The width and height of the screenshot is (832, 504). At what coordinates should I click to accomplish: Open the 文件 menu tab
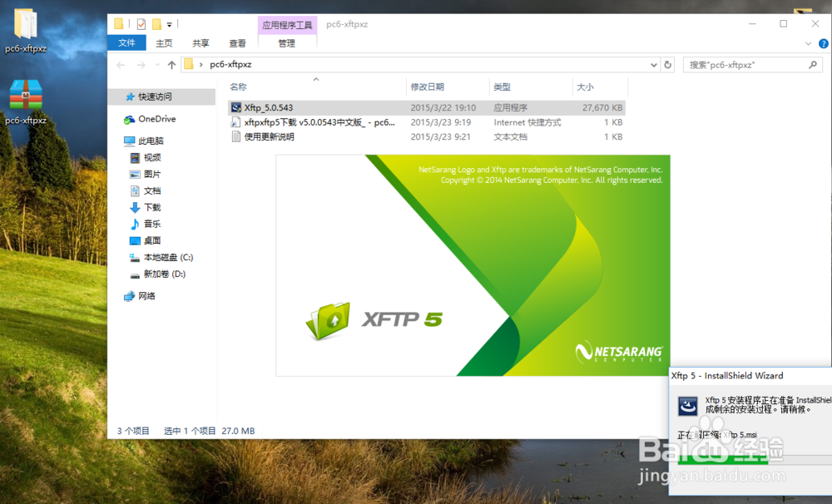(x=126, y=43)
